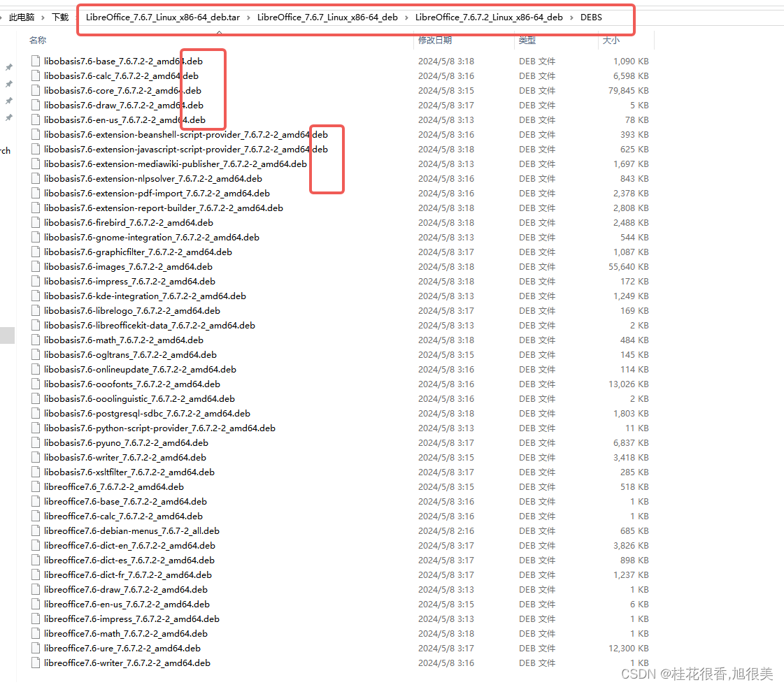Screen dimensions: 784x687
Task: Click the 79,845 KB size value
Action: point(629,90)
